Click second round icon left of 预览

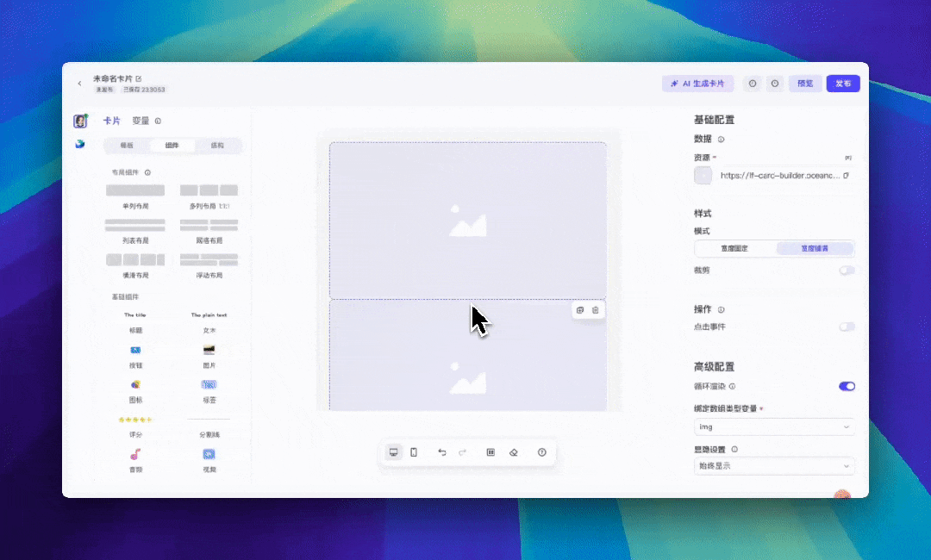click(x=775, y=84)
